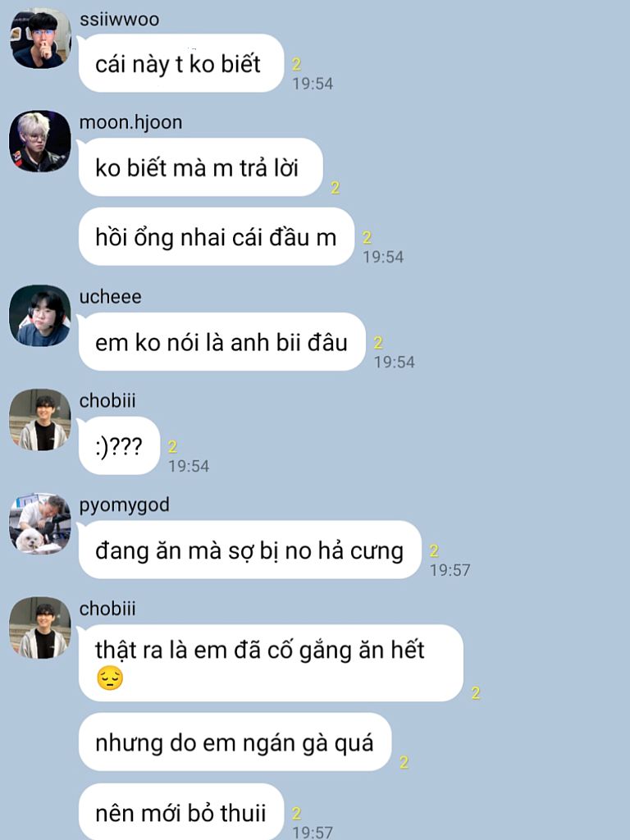Click unread count beside "cái này t ko biết"
This screenshot has width=630, height=840.
pyautogui.click(x=296, y=64)
